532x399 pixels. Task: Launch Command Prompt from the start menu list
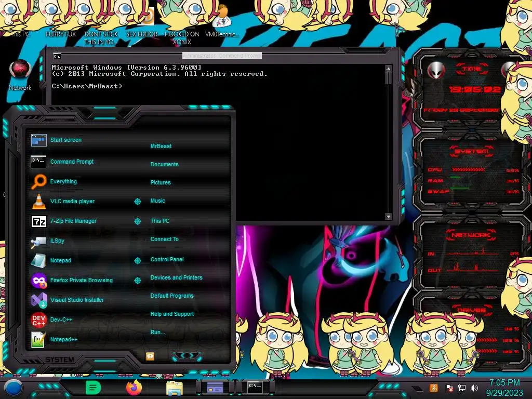[x=62, y=162]
